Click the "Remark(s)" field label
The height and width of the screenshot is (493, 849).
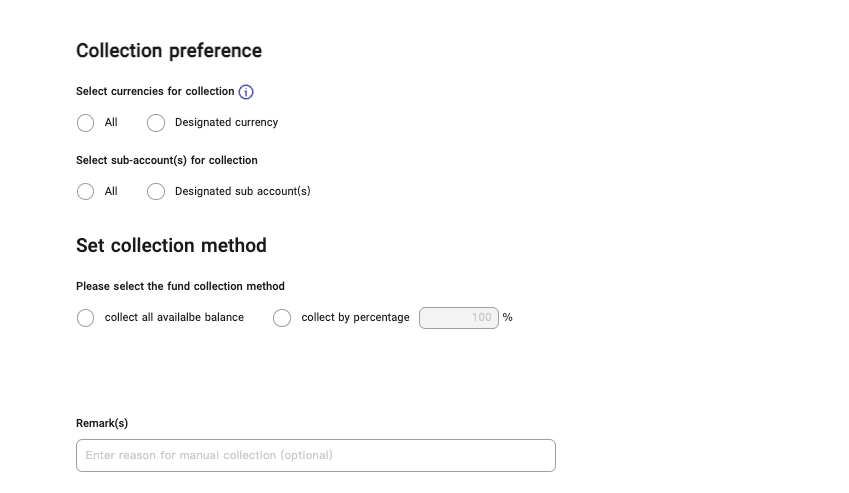pos(102,424)
